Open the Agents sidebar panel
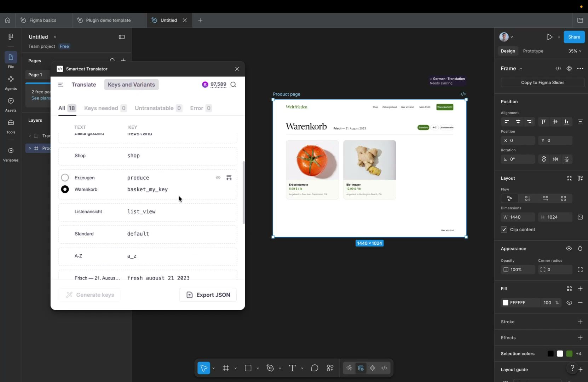This screenshot has height=382, width=588. (11, 79)
